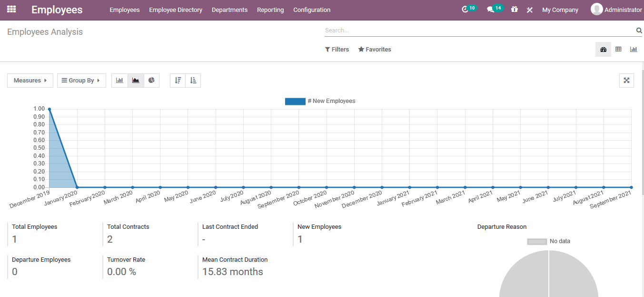
Task: Select the dashboard view icon
Action: (603, 49)
